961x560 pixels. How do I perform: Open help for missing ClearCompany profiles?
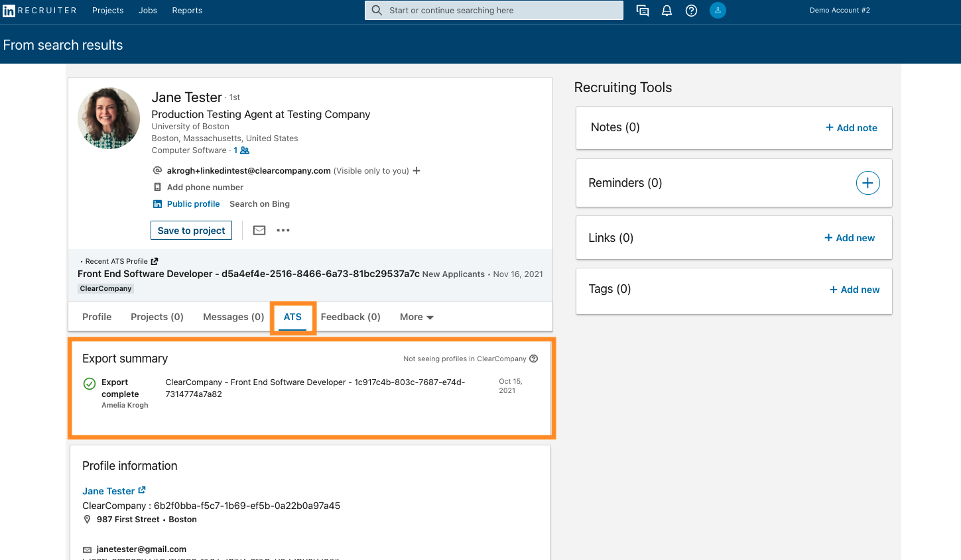pyautogui.click(x=534, y=359)
